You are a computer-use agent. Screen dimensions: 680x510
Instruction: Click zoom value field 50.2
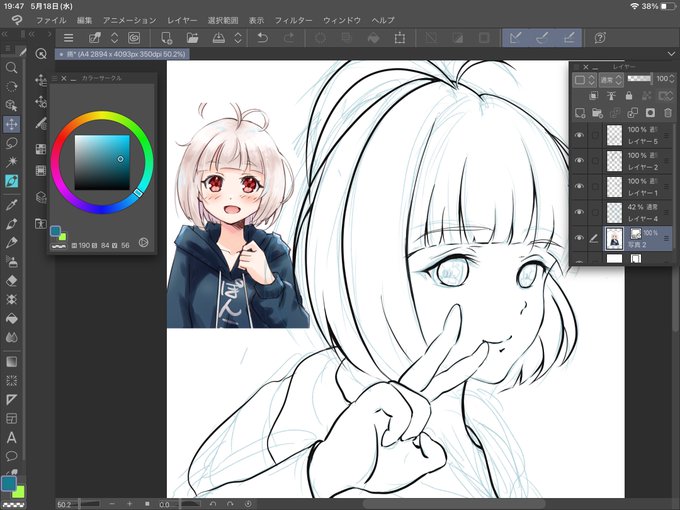65,504
